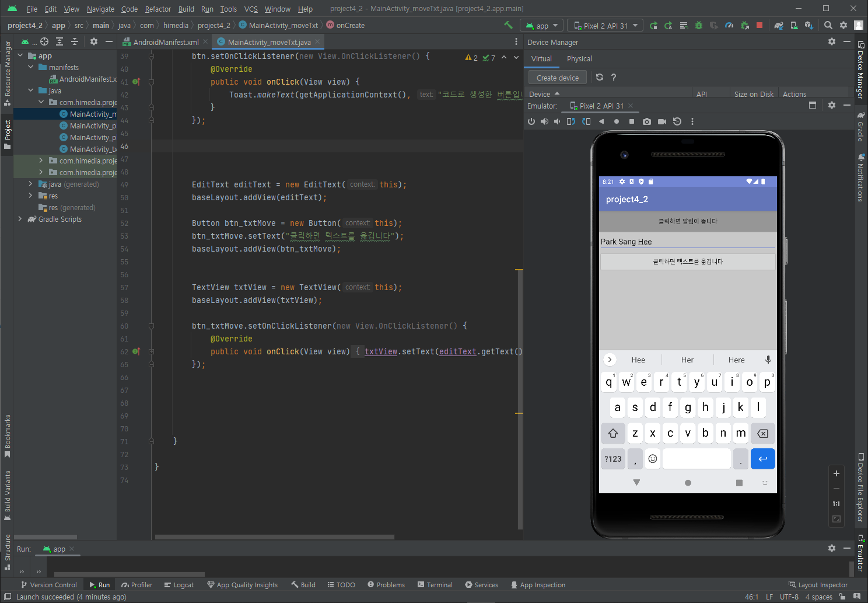Collapse the manifests folder

31,67
